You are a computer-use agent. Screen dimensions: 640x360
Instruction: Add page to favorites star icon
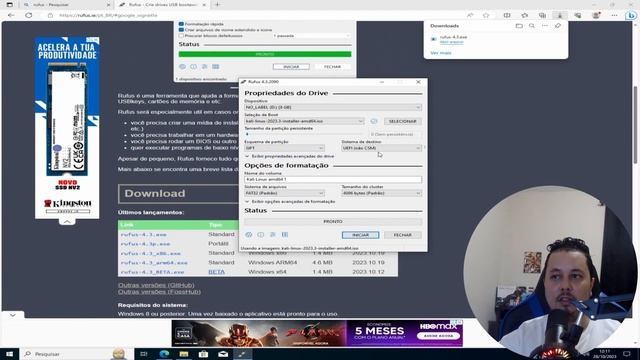[x=486, y=15]
